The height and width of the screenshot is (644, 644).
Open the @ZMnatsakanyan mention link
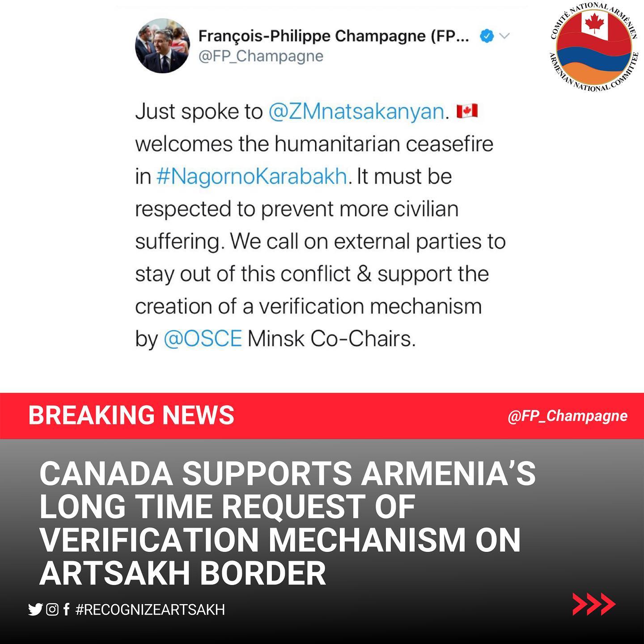[x=357, y=111]
